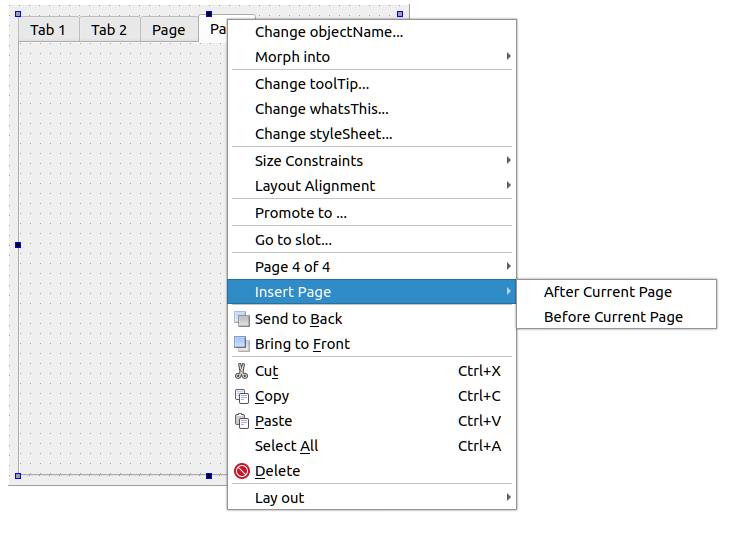
Task: Select Promote to ... entry
Action: coord(372,213)
